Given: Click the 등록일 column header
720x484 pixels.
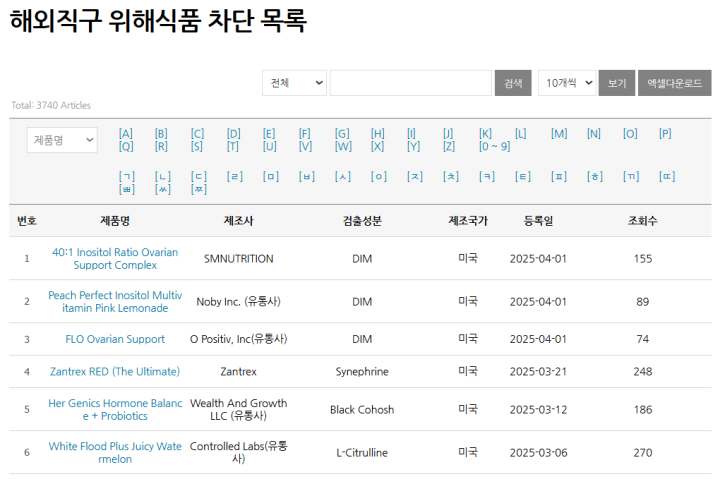Looking at the screenshot, I should [x=538, y=221].
